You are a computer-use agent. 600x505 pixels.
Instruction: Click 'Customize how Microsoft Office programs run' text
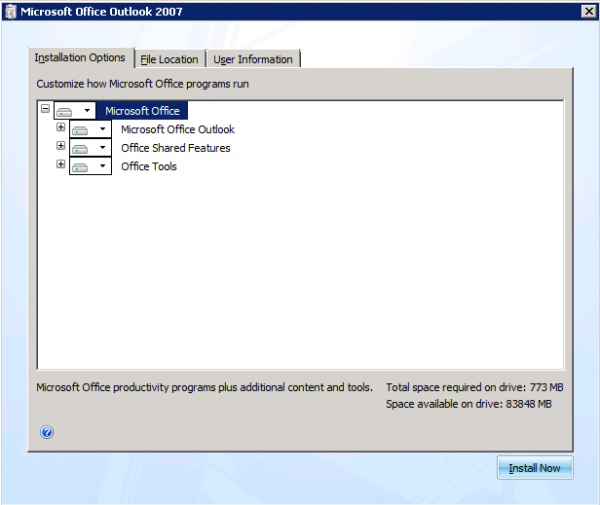click(142, 84)
